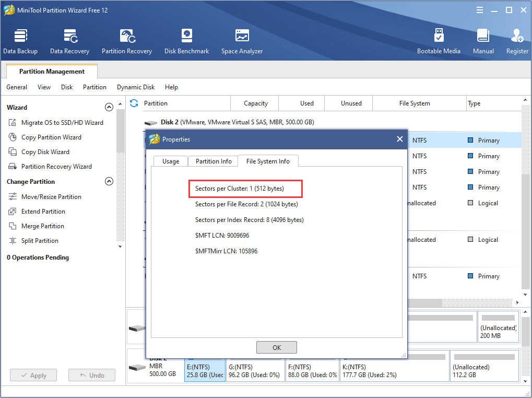The height and width of the screenshot is (398, 532).
Task: Click the Apply button
Action: [33, 375]
